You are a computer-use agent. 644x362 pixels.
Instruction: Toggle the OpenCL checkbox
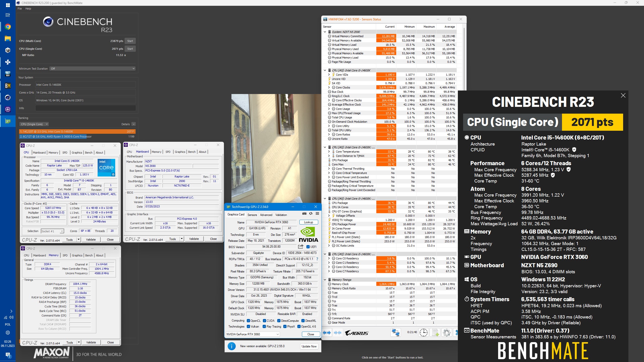click(248, 321)
